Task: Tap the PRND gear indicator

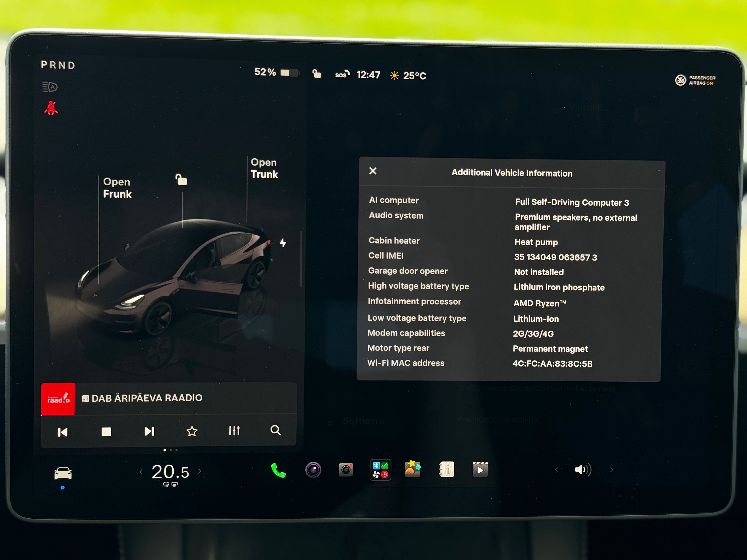Action: [58, 65]
